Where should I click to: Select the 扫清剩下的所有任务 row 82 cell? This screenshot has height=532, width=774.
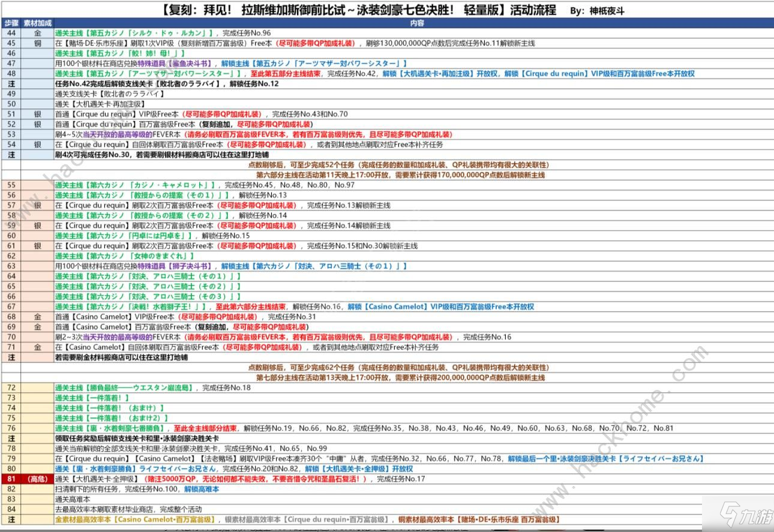click(x=413, y=489)
